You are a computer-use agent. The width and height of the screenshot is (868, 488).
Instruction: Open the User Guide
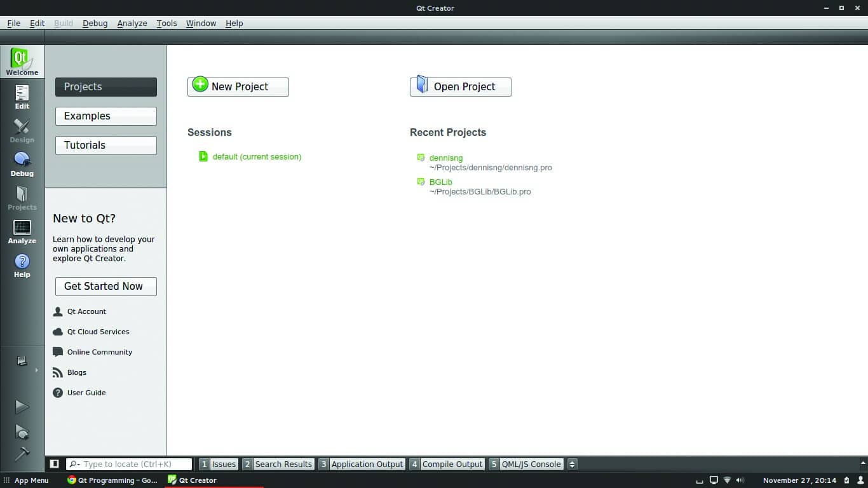(x=87, y=392)
